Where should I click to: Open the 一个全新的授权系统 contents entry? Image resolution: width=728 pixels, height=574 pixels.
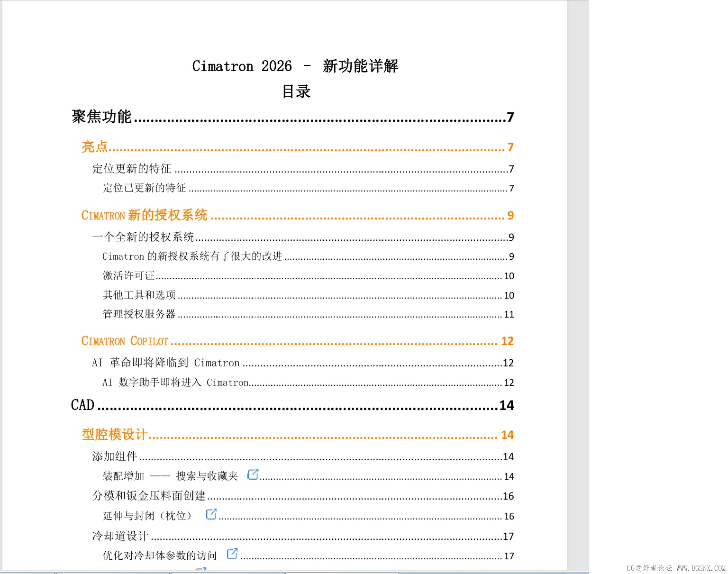point(303,237)
